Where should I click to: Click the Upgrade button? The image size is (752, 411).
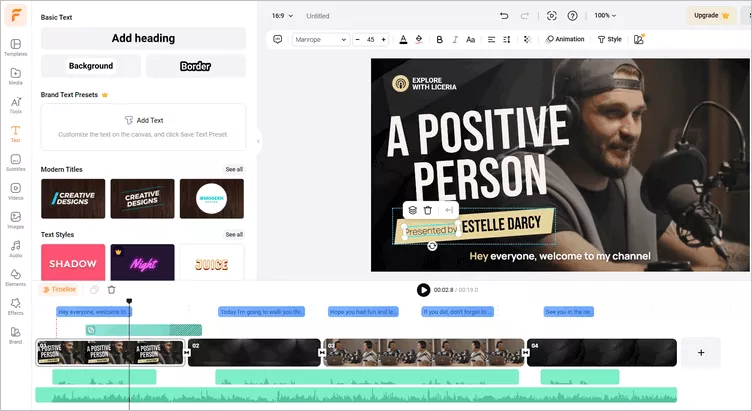(x=709, y=16)
